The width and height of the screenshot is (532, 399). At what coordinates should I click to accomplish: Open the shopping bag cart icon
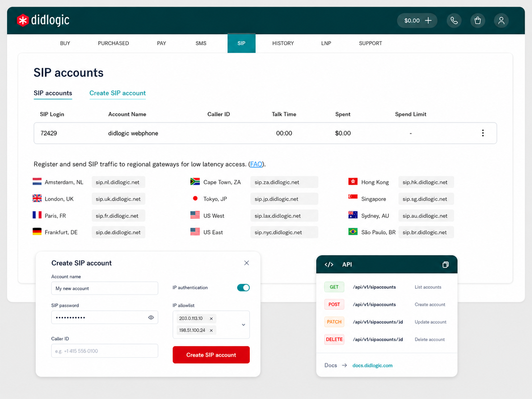click(478, 21)
